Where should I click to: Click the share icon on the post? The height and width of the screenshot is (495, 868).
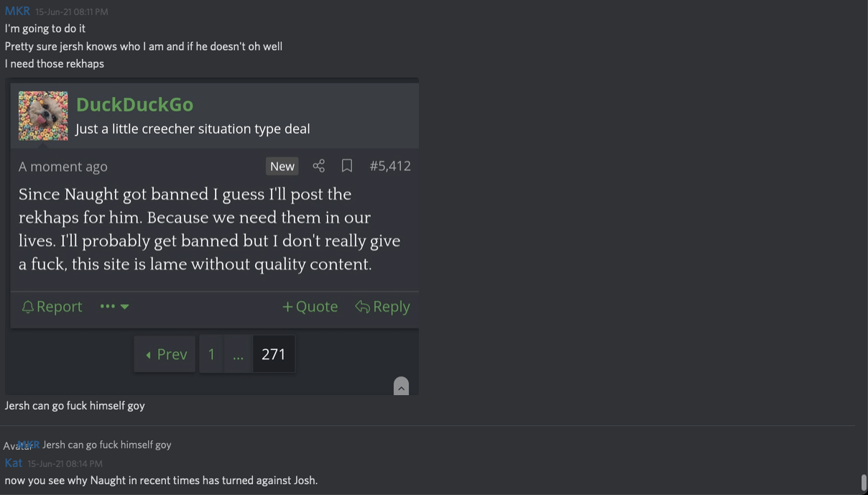pos(319,166)
